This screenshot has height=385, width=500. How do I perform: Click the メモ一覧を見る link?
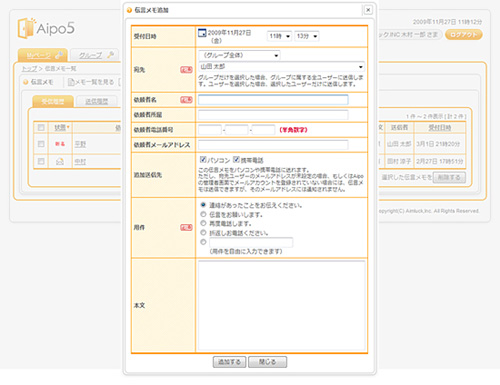(x=95, y=82)
